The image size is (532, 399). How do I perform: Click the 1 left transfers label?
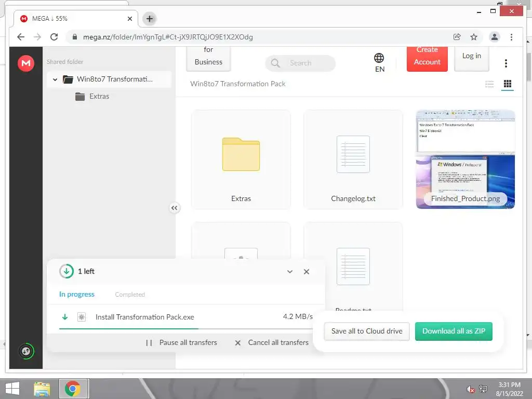(x=86, y=271)
